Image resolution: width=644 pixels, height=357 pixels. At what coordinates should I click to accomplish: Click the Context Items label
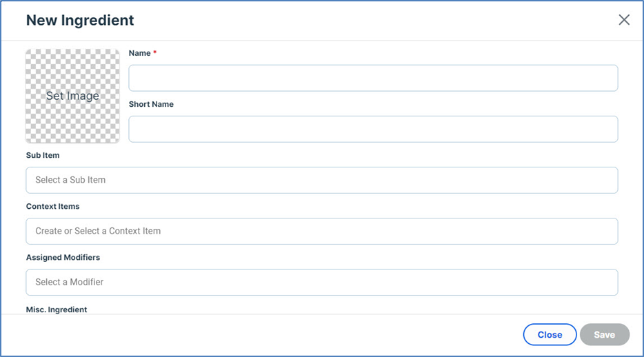(53, 206)
